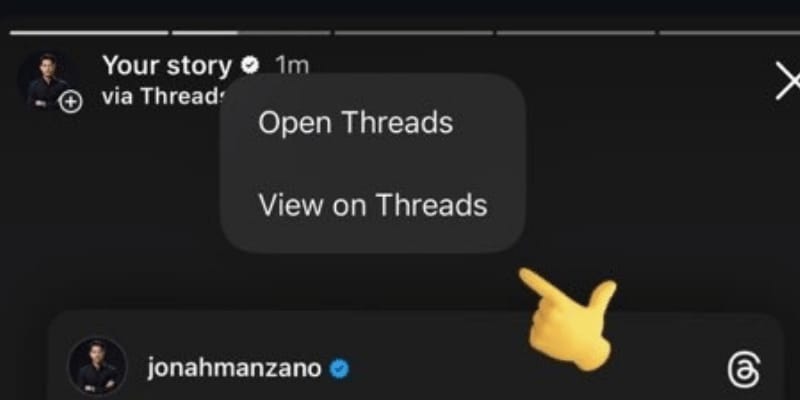This screenshot has height=400, width=800.
Task: Jump to the first story progress segment
Action: (89, 33)
